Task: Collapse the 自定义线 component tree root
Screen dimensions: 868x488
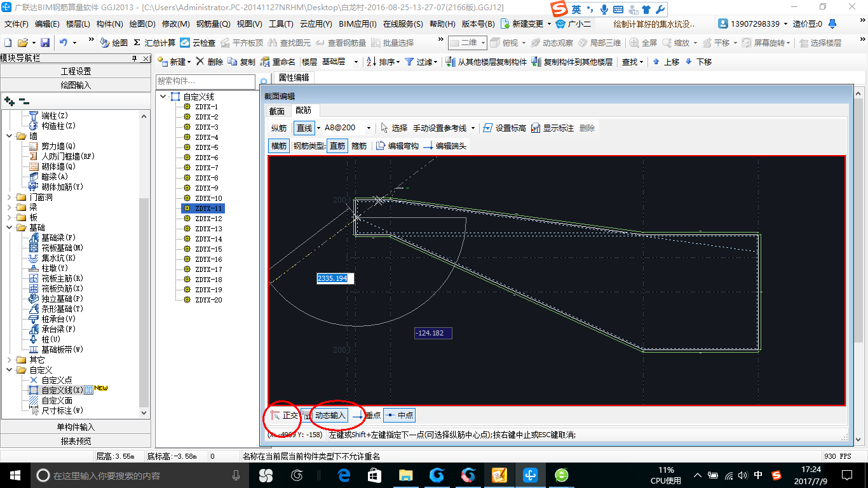Action: (163, 97)
